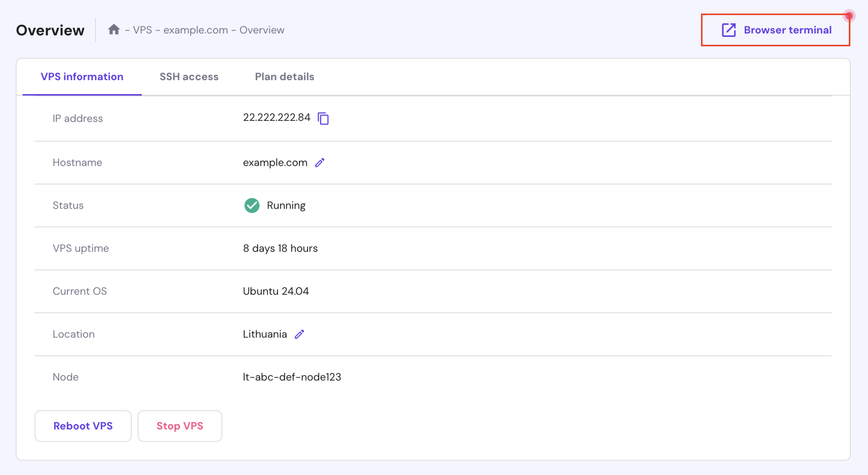Open the Plan details tab
The width and height of the screenshot is (868, 475).
284,77
